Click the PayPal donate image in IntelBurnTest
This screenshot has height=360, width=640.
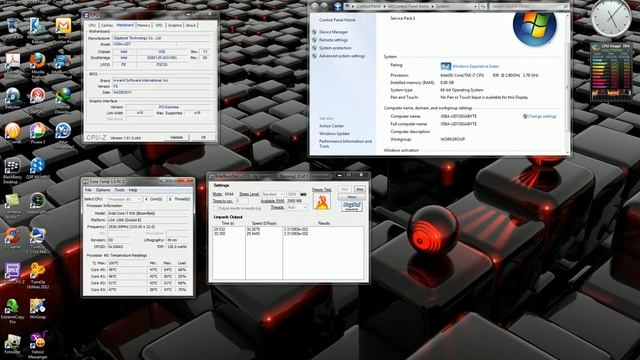(351, 206)
